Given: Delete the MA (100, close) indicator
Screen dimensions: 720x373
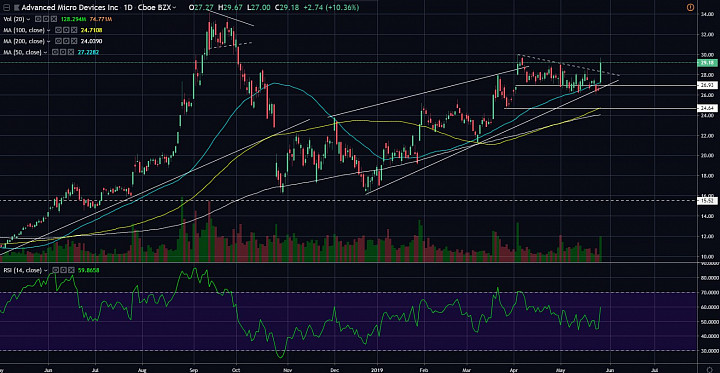Looking at the screenshot, I should [74, 30].
